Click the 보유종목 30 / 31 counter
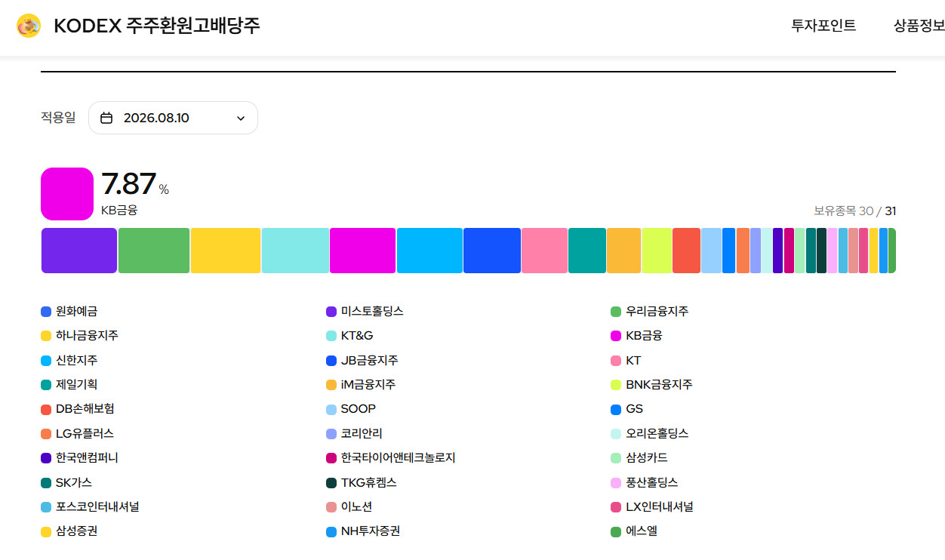Screen dimensions: 945x560 tap(854, 211)
